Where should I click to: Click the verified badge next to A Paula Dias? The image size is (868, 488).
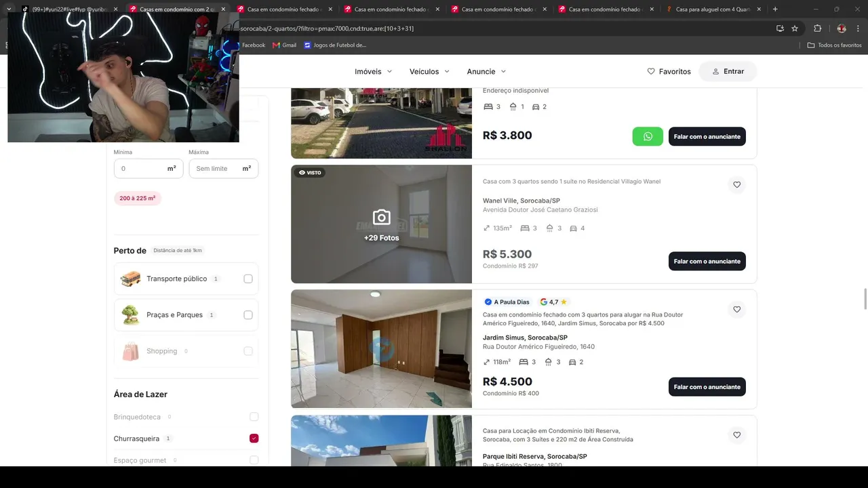point(488,302)
